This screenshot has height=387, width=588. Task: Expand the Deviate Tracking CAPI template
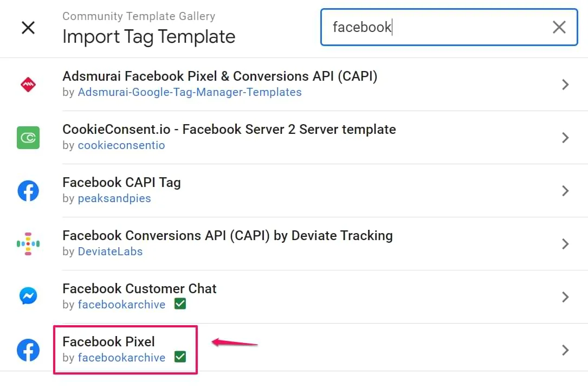pos(565,244)
